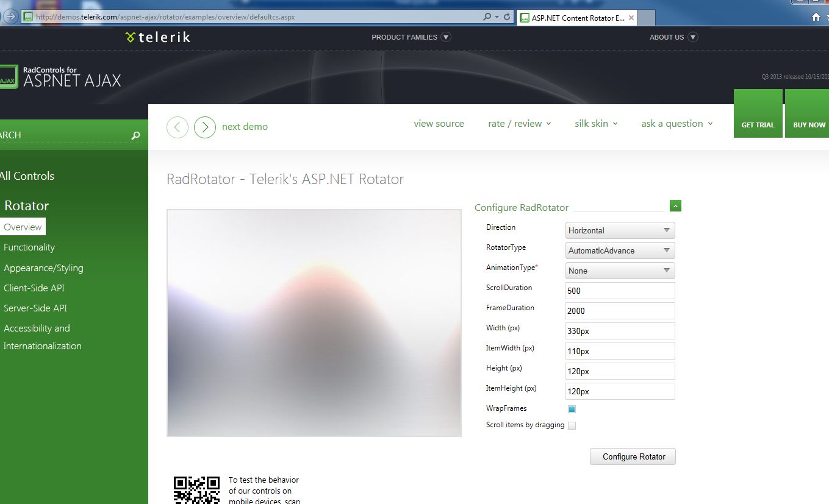Click the browser address bar URL

point(165,17)
